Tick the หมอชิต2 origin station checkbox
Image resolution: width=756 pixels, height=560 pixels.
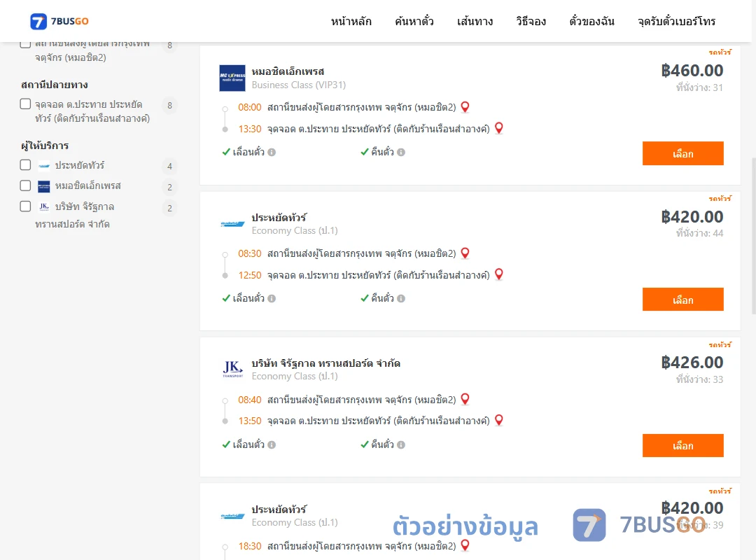pyautogui.click(x=26, y=43)
